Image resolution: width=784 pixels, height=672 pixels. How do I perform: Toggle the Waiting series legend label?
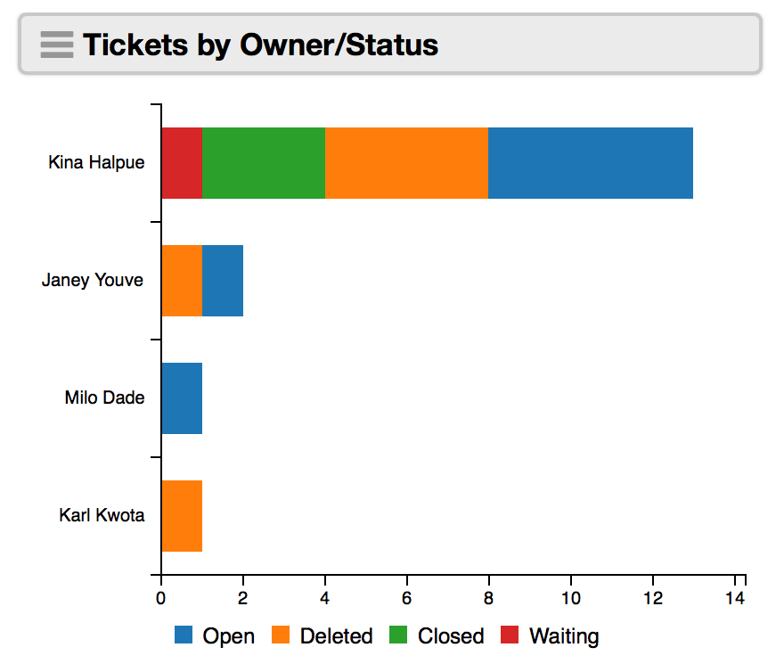click(x=564, y=637)
